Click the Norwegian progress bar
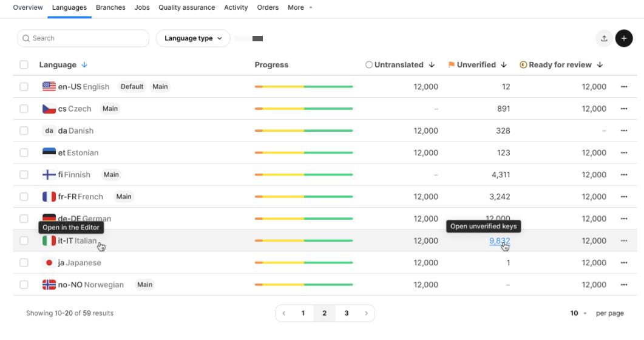The height and width of the screenshot is (340, 644). [x=303, y=285]
